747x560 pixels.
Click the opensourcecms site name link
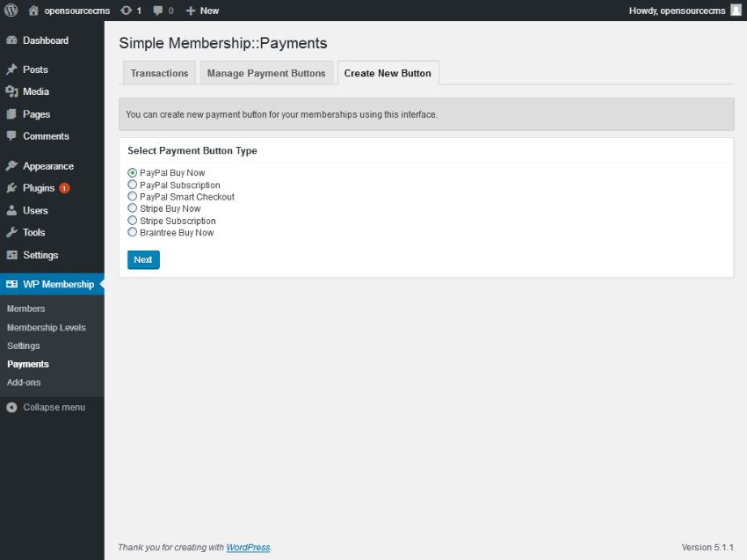pos(77,11)
